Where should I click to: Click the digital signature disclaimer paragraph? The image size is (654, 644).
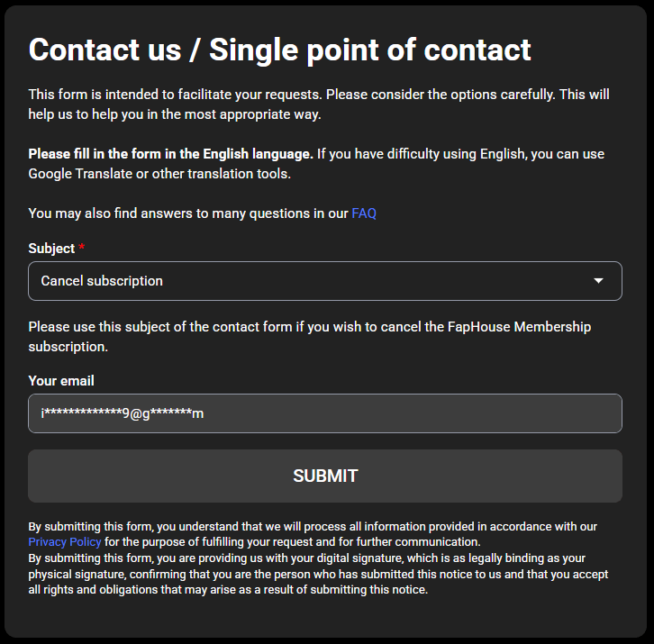[x=317, y=574]
